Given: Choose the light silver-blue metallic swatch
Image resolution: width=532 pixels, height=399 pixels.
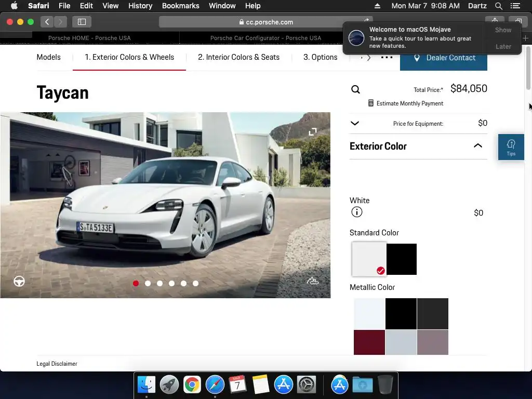Looking at the screenshot, I should click(401, 342).
